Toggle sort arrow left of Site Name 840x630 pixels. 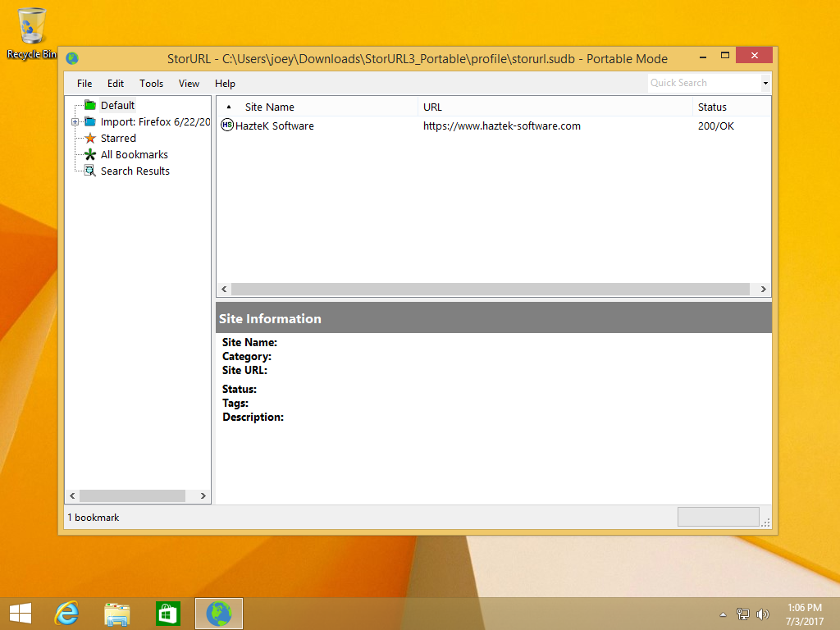228,107
